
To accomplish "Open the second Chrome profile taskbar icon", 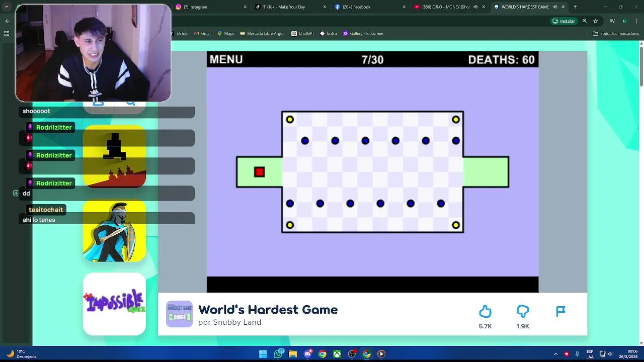I will pos(366,354).
